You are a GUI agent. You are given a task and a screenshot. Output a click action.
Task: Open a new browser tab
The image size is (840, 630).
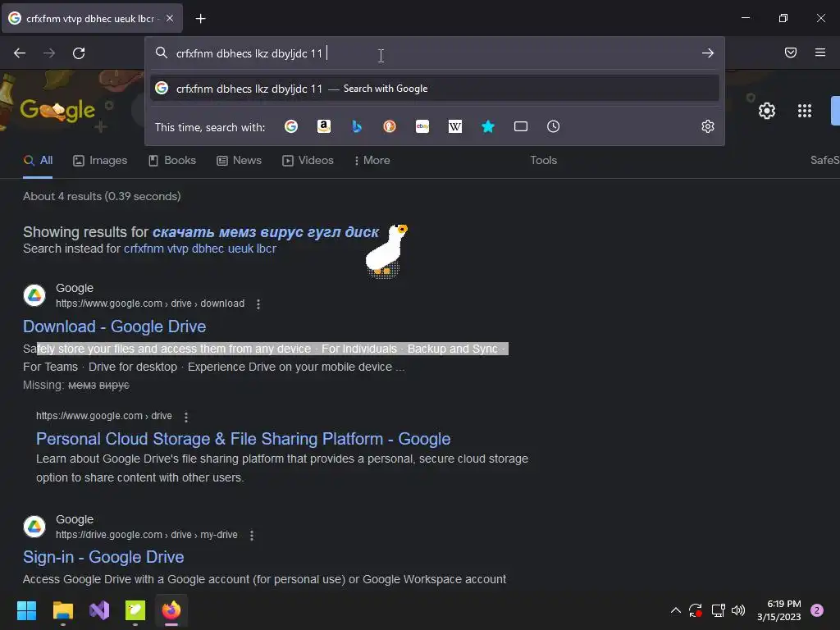click(x=200, y=19)
